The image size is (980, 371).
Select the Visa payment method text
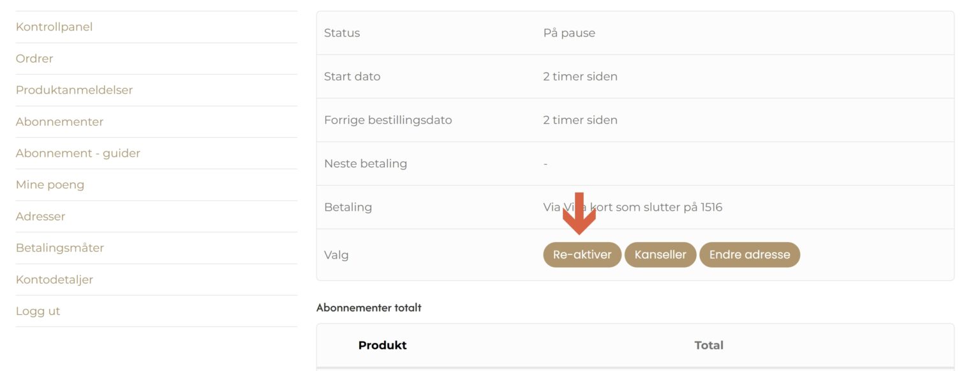(x=632, y=207)
